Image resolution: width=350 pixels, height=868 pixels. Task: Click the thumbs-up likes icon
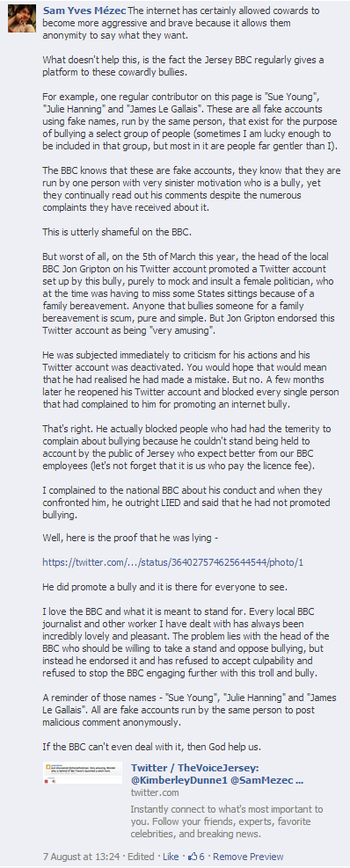click(193, 857)
